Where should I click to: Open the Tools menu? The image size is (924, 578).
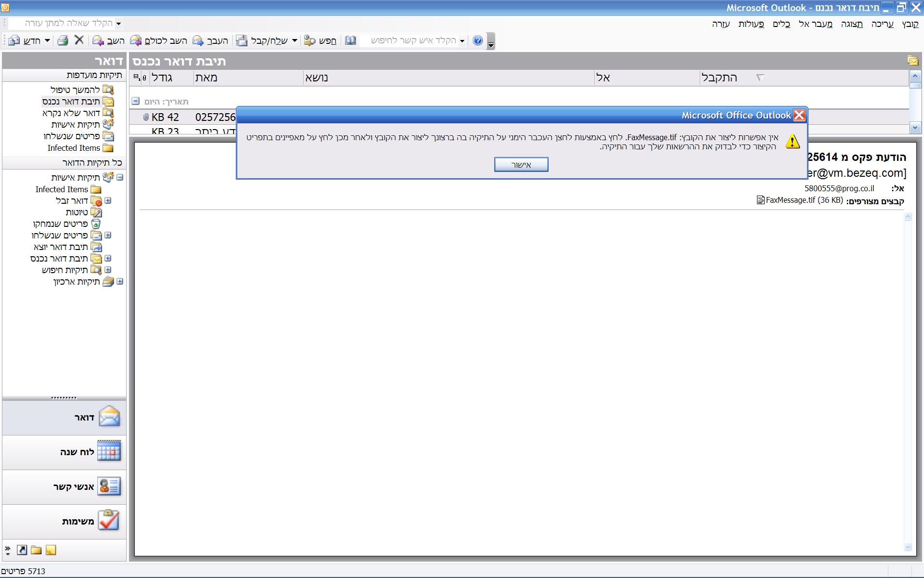click(781, 24)
